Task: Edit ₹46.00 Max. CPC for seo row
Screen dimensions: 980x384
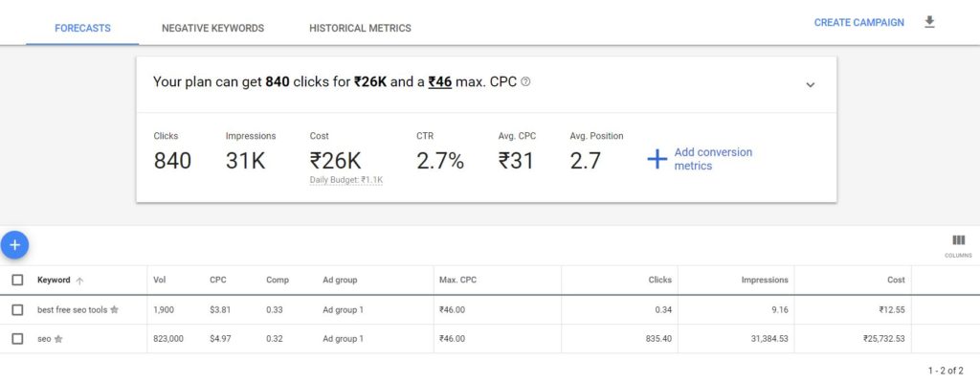Action: point(452,339)
